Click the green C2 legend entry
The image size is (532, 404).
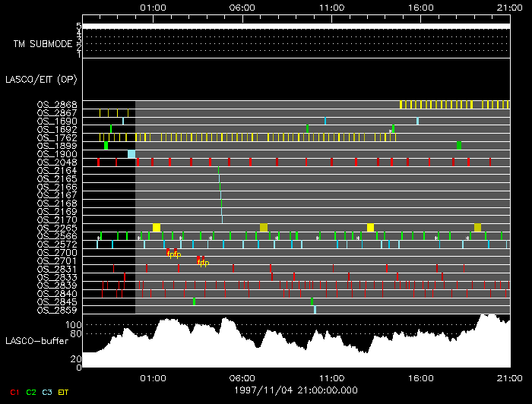pos(31,391)
